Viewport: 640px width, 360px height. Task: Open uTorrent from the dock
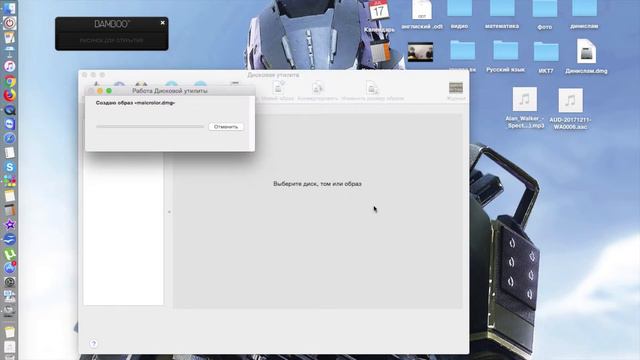[x=10, y=254]
